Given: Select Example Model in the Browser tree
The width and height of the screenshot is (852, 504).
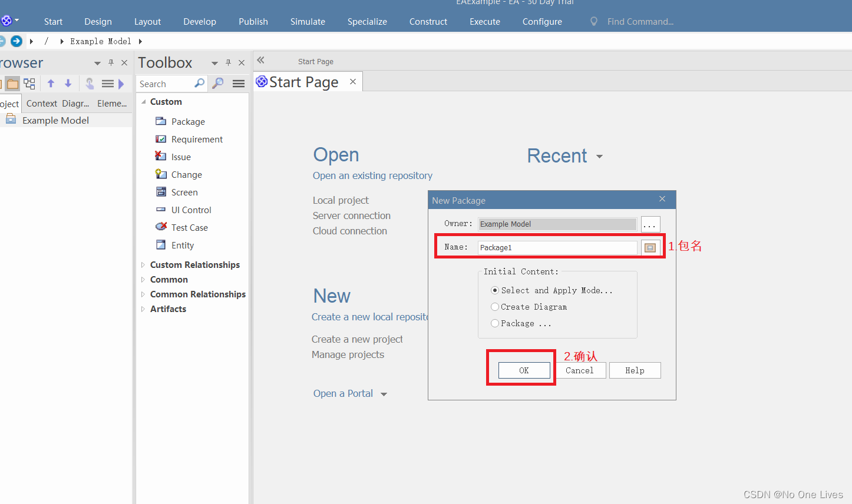Looking at the screenshot, I should pyautogui.click(x=55, y=120).
